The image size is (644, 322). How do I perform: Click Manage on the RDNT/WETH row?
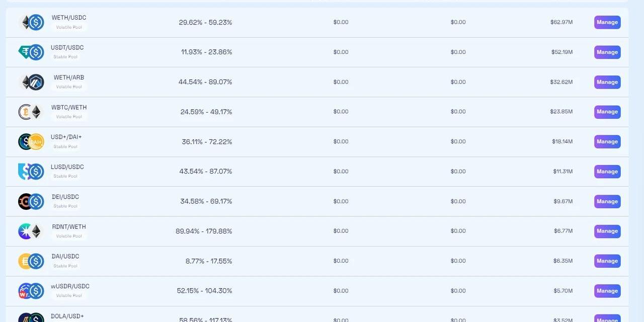coord(607,231)
